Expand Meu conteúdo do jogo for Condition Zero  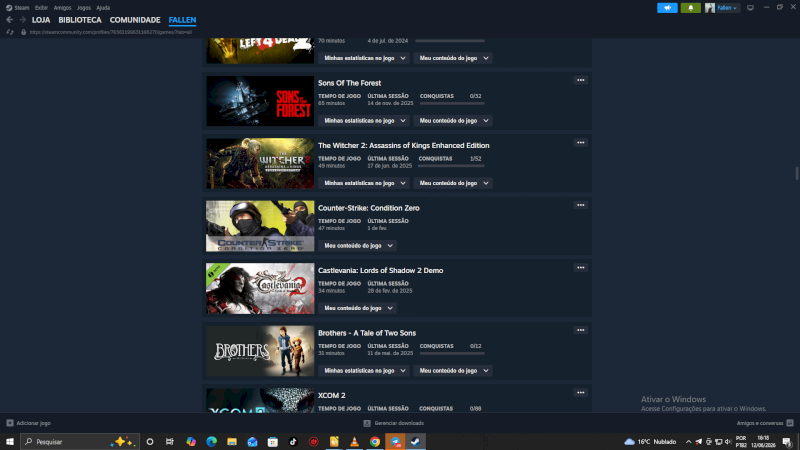click(x=358, y=245)
